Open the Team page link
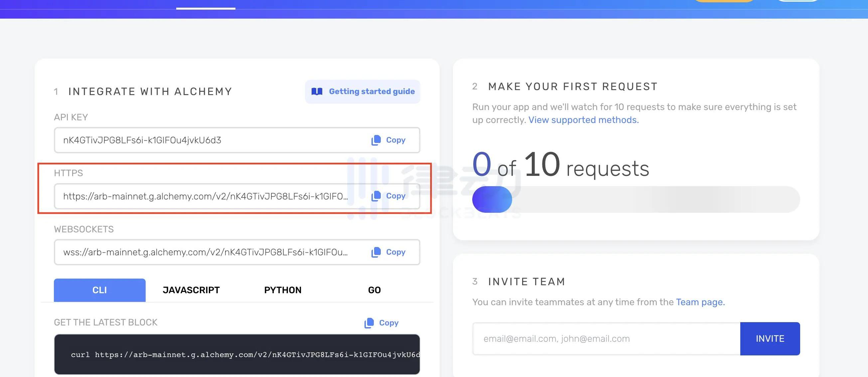Screen dimensions: 868x377 pos(700,302)
